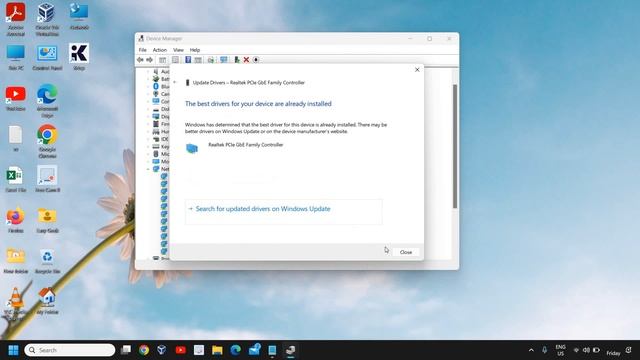Click the red X Uninstall device toolbar icon
Viewport: 640px width, 360px height.
246,60
